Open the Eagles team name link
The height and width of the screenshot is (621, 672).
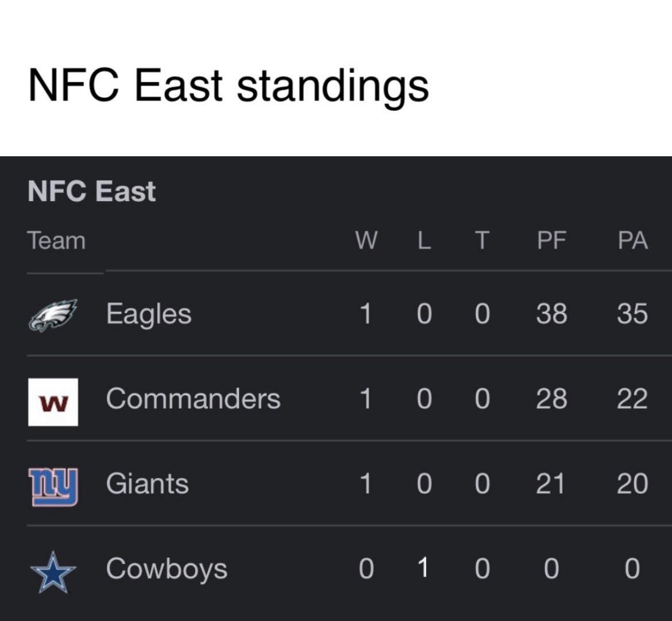coord(149,314)
